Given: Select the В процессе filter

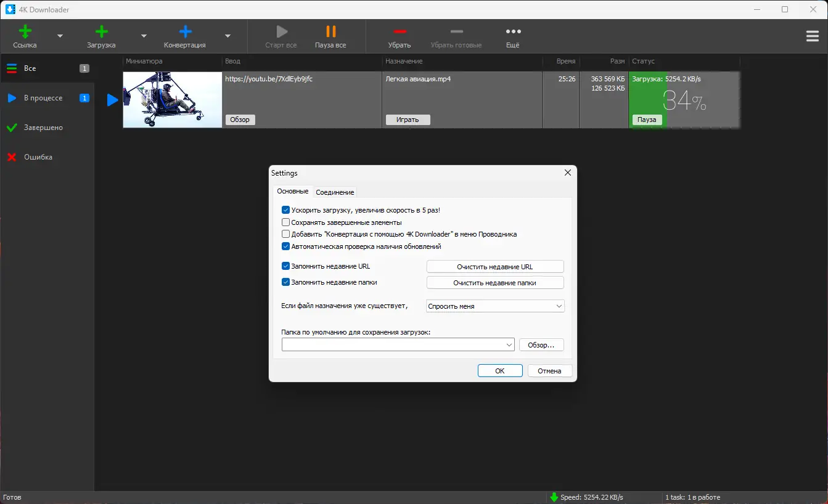Looking at the screenshot, I should pyautogui.click(x=47, y=98).
